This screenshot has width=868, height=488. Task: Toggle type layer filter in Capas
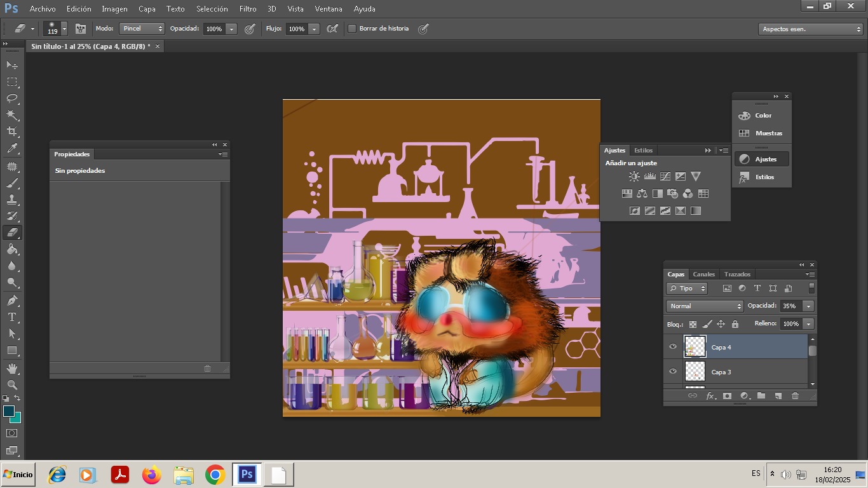[757, 288]
